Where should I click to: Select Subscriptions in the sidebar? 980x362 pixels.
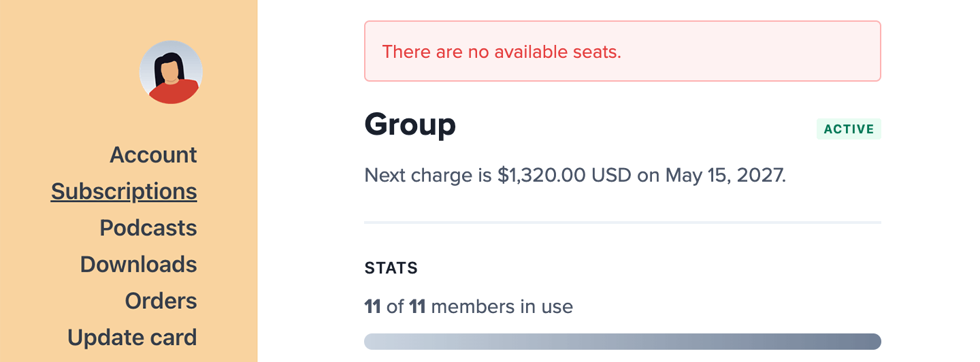pos(124,192)
